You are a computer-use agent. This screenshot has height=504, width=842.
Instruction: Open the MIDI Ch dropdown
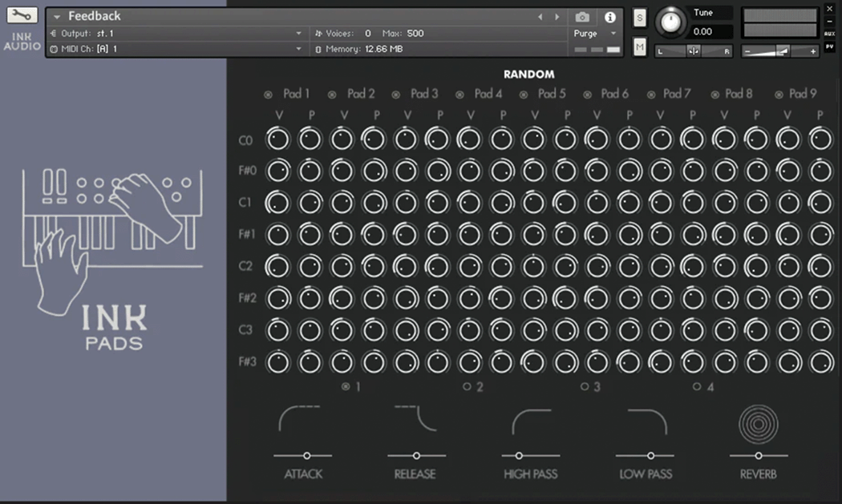pos(177,49)
